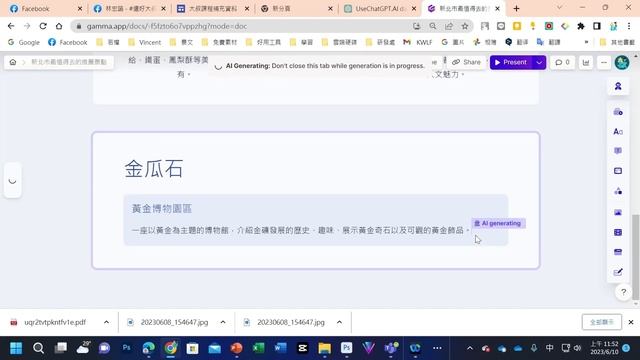The height and width of the screenshot is (360, 640).
Task: Bookmark this page with star icon
Action: pyautogui.click(x=464, y=26)
